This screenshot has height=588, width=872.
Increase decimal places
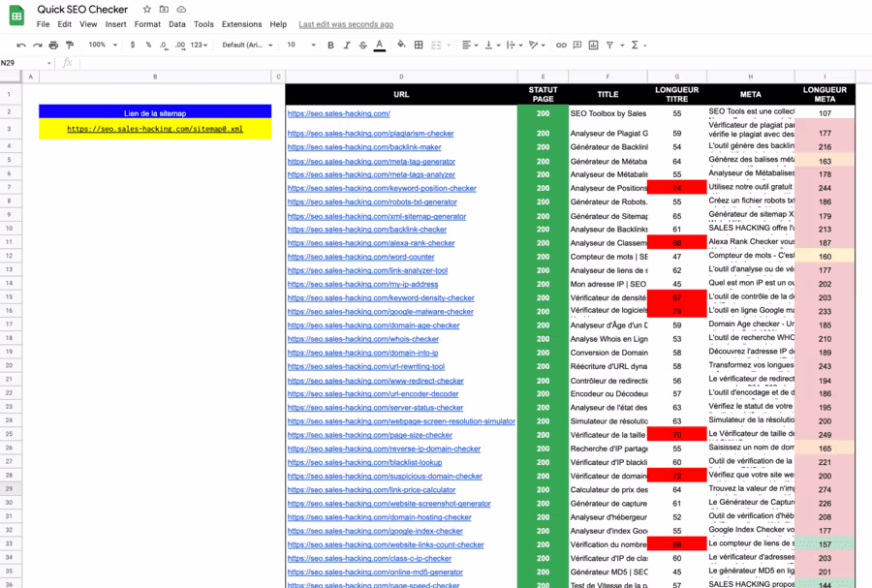click(x=180, y=45)
